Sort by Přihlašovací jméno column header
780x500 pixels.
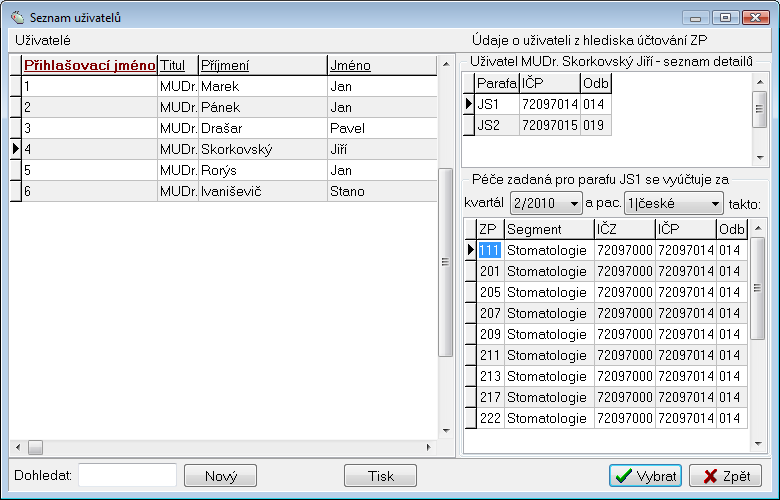coord(89,65)
